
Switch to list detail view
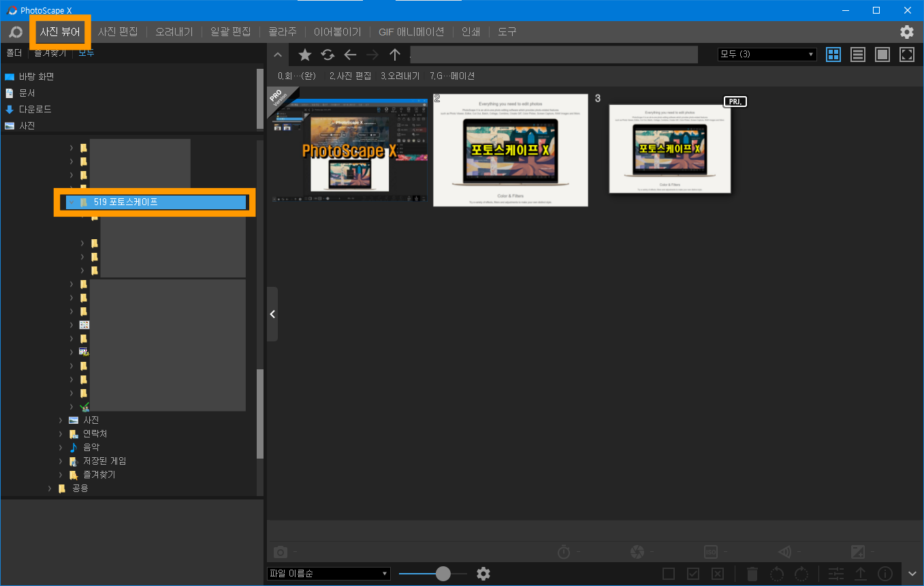(x=858, y=55)
